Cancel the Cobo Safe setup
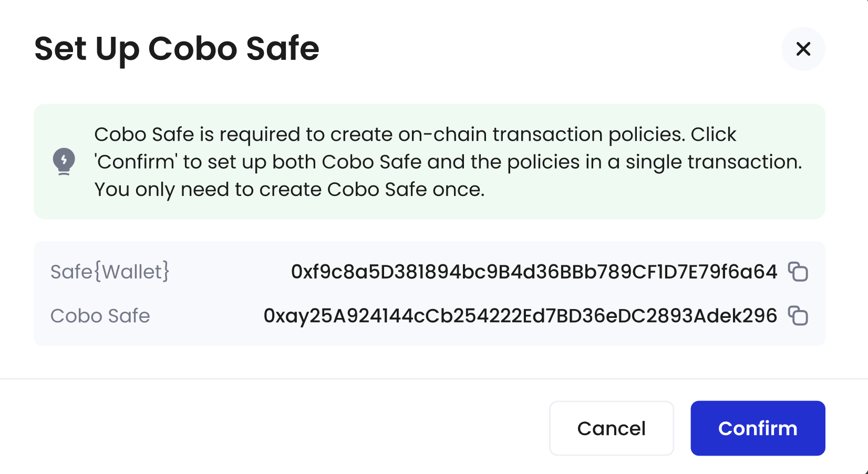This screenshot has width=868, height=474. pyautogui.click(x=612, y=428)
